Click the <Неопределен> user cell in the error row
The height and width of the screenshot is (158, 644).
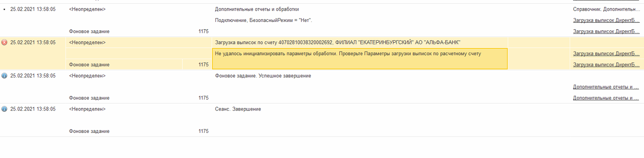[x=87, y=43]
